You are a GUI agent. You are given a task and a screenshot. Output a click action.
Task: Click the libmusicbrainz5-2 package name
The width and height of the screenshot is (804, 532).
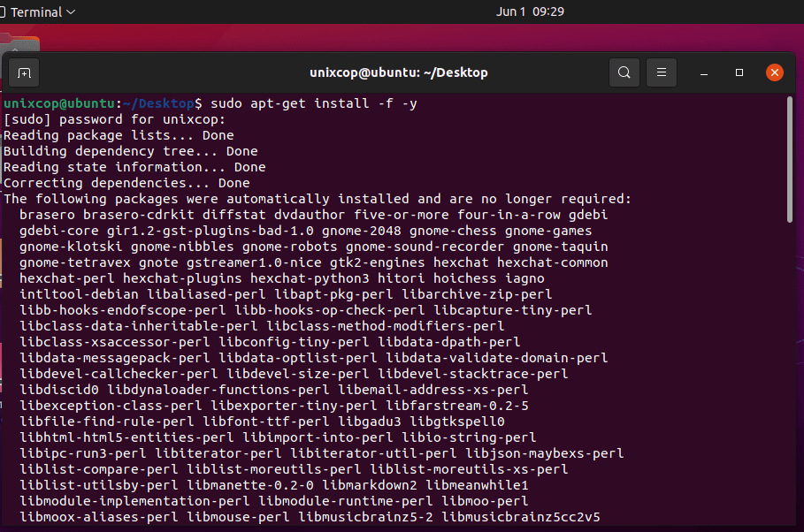tap(365, 517)
